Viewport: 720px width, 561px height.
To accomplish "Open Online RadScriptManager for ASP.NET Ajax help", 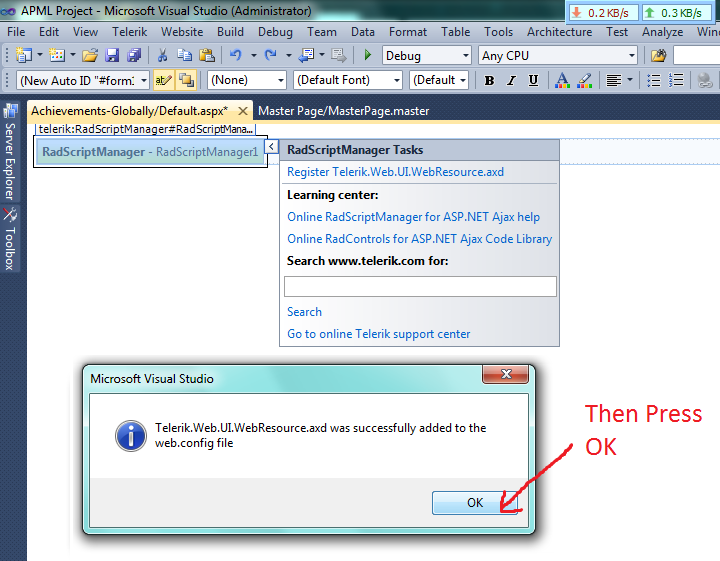I will click(x=413, y=217).
